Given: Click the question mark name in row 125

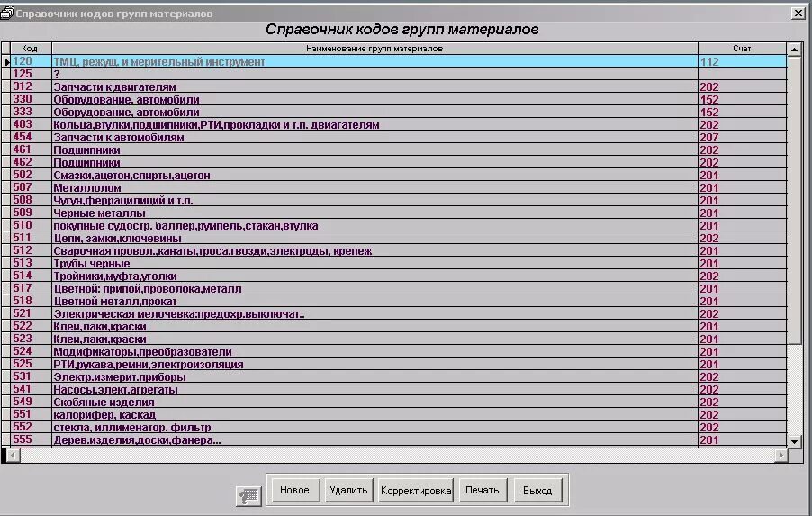Looking at the screenshot, I should [x=374, y=74].
